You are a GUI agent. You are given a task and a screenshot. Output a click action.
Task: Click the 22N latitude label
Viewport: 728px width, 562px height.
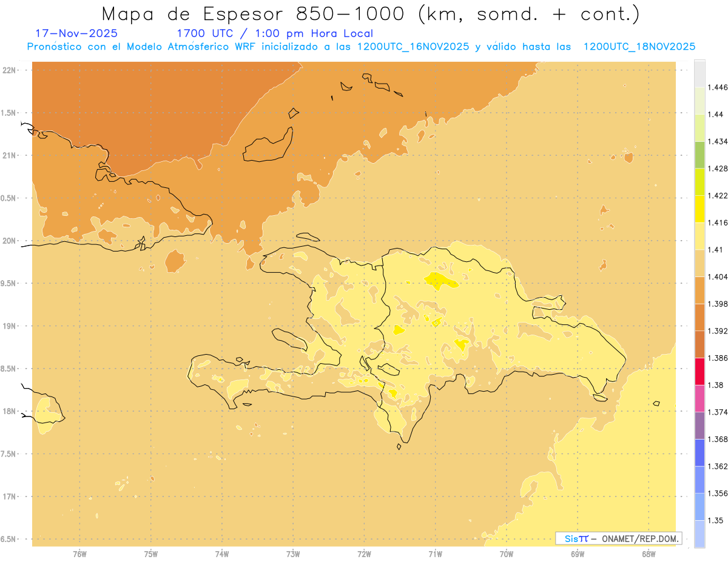pos(10,70)
